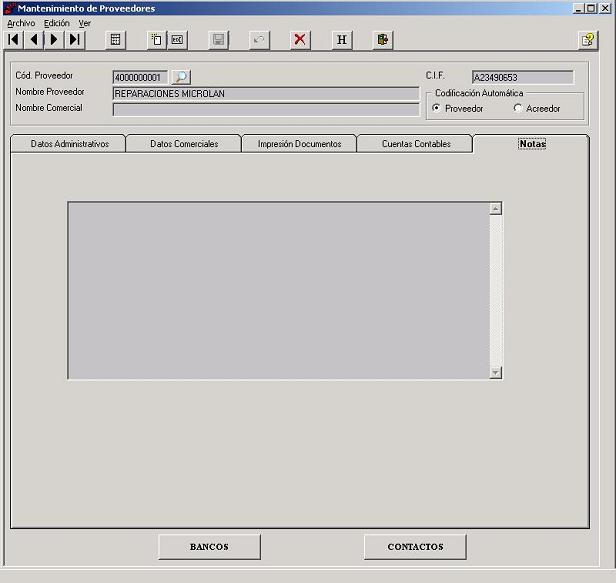Image resolution: width=616 pixels, height=583 pixels.
Task: Jump to the last supplier record
Action: click(x=75, y=40)
